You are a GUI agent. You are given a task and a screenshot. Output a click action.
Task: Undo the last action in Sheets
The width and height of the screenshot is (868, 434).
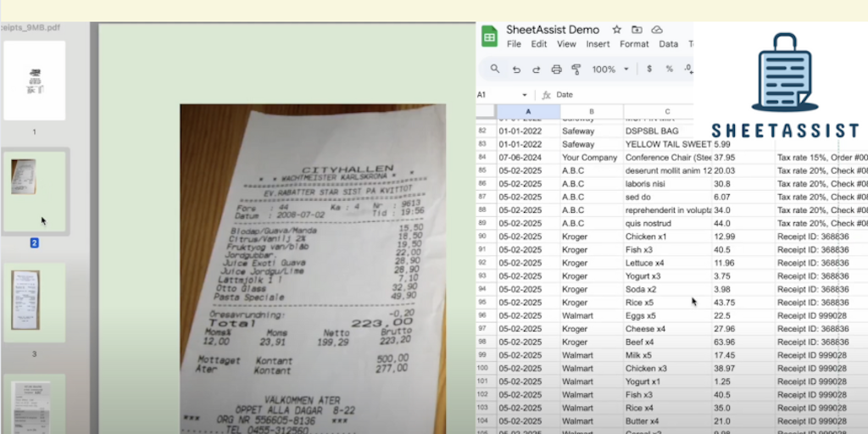pyautogui.click(x=516, y=70)
